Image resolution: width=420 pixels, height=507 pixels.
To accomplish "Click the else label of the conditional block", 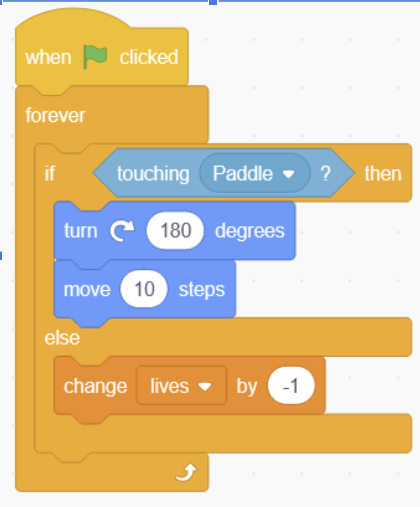I will click(61, 338).
